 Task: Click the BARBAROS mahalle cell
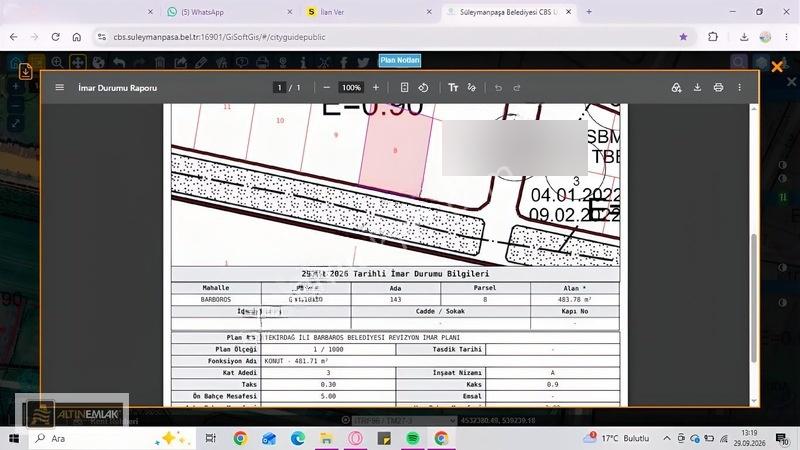216,299
